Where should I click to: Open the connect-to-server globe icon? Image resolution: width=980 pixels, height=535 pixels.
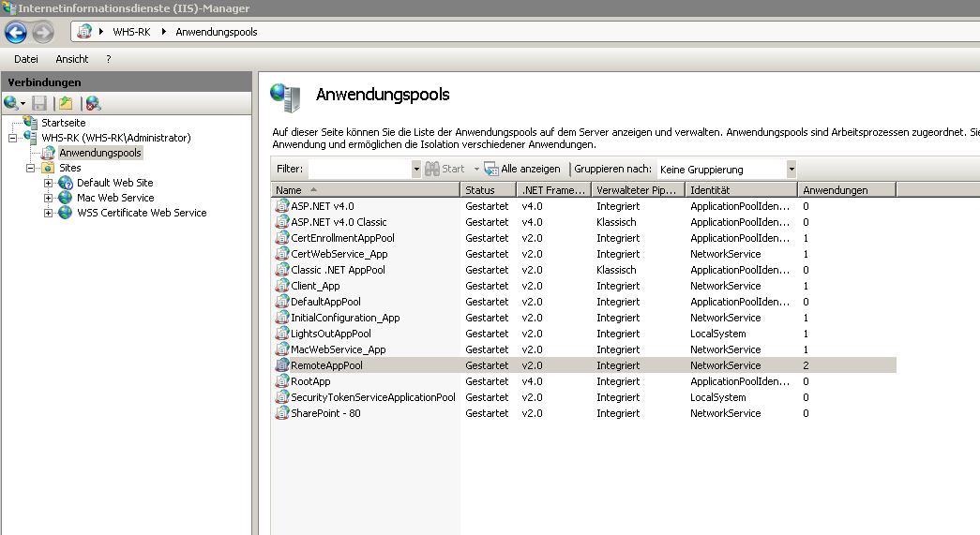10,103
